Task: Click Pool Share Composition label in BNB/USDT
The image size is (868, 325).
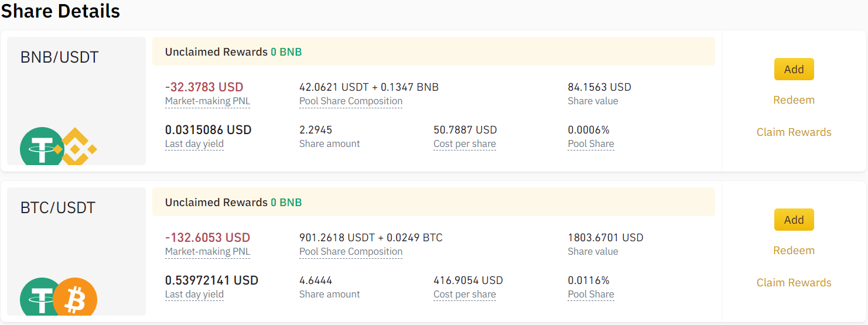Action: (x=351, y=101)
